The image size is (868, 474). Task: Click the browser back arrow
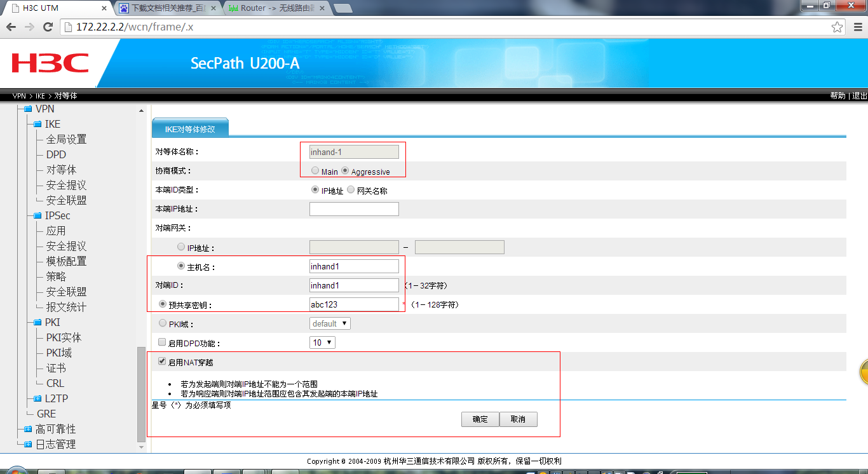coord(11,27)
